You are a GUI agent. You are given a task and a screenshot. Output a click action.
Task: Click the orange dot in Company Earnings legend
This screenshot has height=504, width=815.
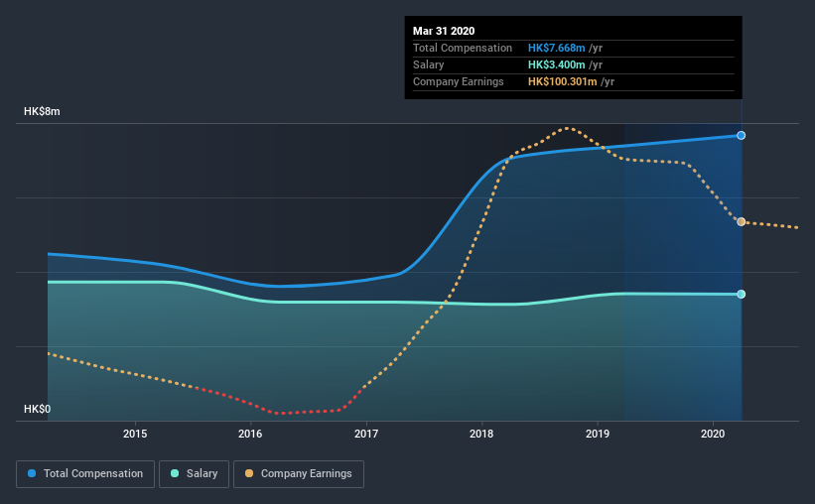[249, 473]
